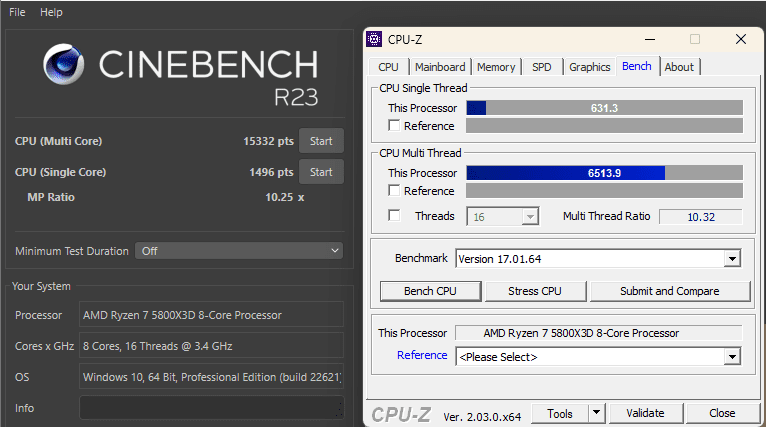Click Submit and Compare button
Viewport: 766px width, 427px height.
point(670,291)
